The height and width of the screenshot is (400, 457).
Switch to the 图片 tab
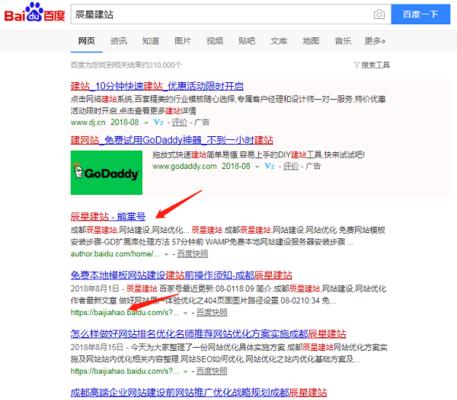coord(182,41)
